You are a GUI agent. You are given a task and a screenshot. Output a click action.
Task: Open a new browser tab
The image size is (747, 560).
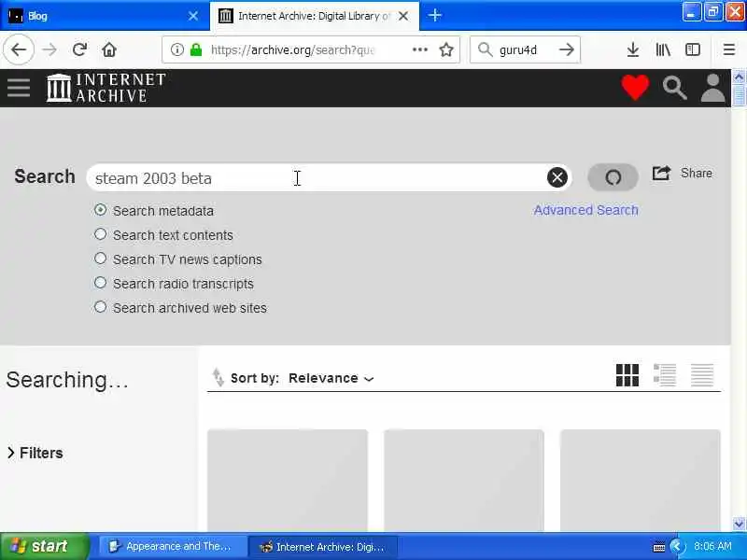click(x=434, y=15)
